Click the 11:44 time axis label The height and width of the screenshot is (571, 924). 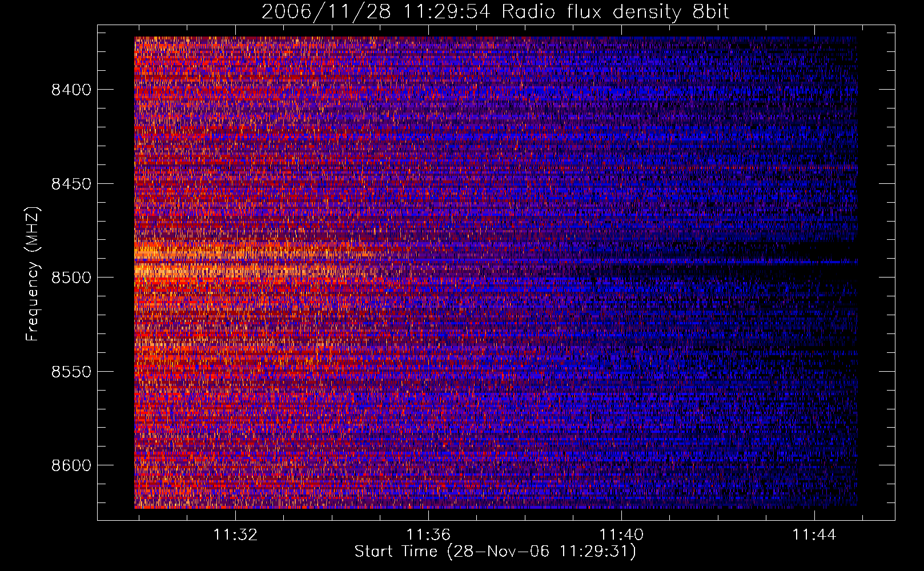coord(814,534)
